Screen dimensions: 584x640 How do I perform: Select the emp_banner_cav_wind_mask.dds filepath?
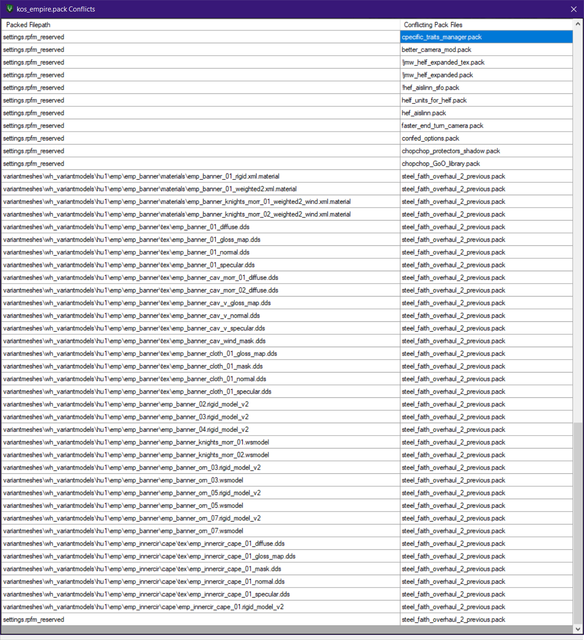coord(200,341)
